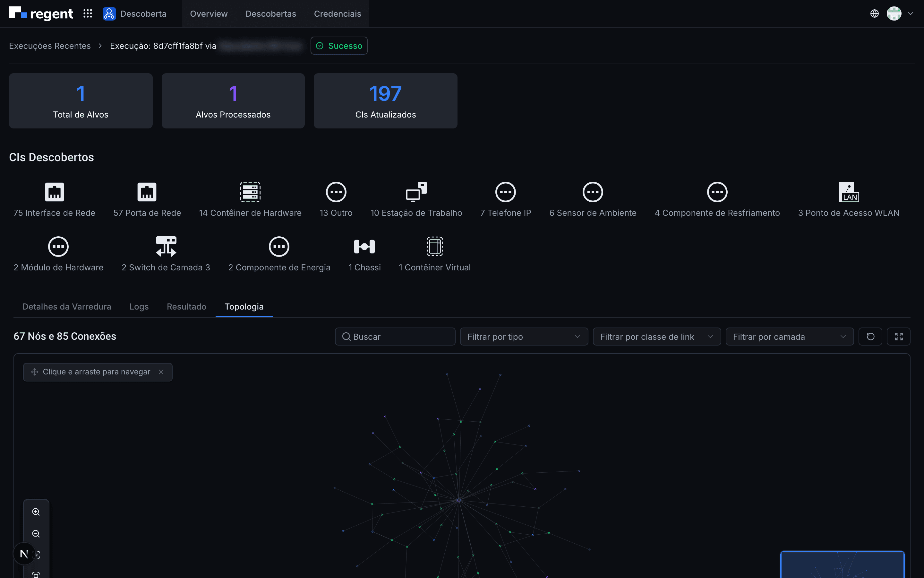Select the Chassi icon
The image size is (924, 578).
coord(365,247)
